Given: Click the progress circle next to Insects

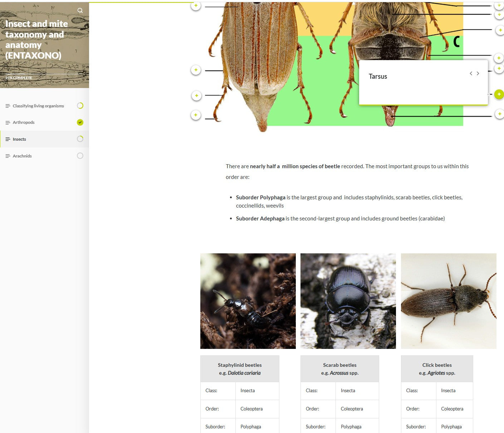Looking at the screenshot, I should point(80,139).
